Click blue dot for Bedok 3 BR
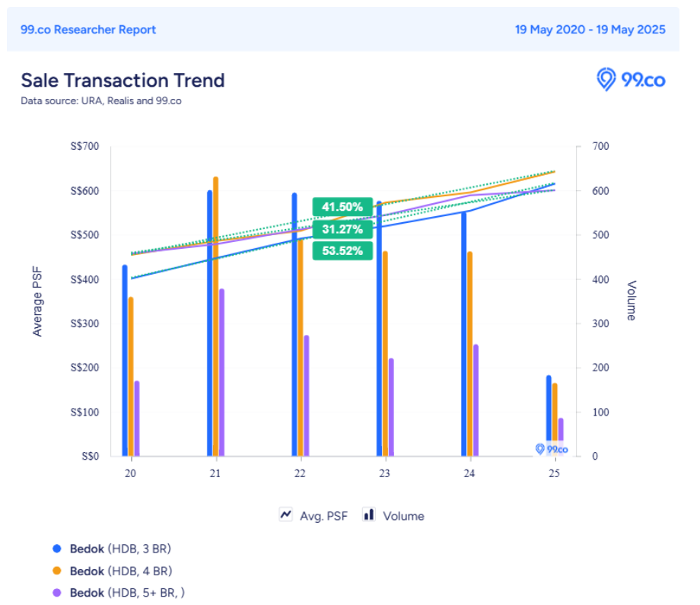 56,549
